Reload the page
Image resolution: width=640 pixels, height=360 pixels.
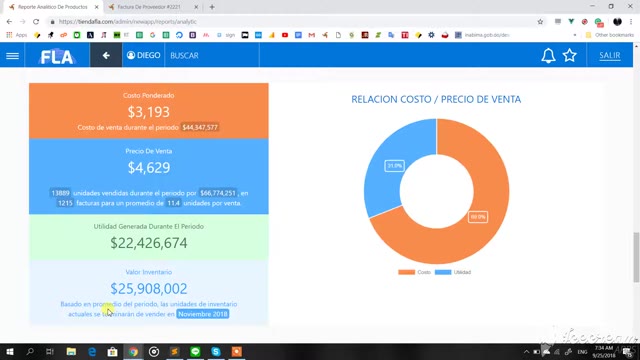[x=36, y=22]
